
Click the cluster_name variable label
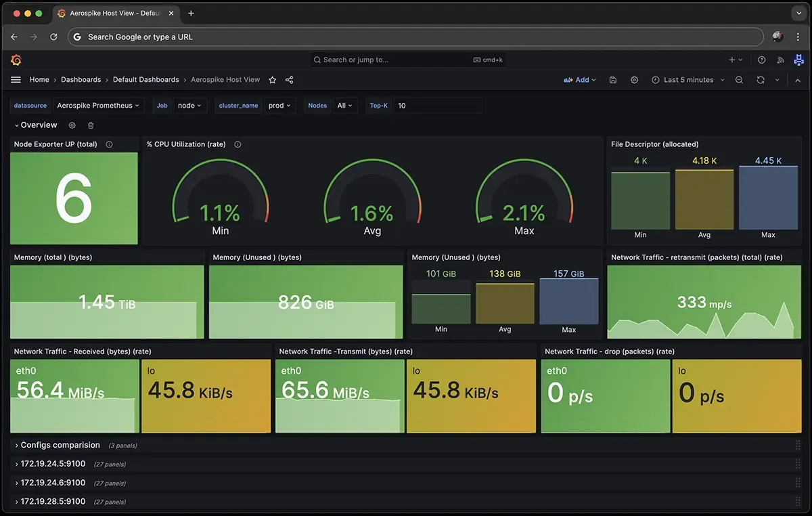[239, 106]
